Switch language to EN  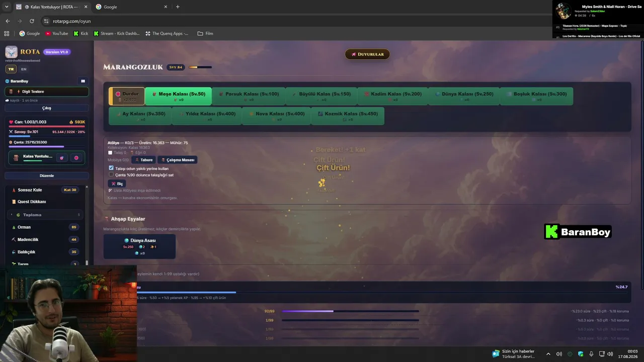(x=24, y=69)
